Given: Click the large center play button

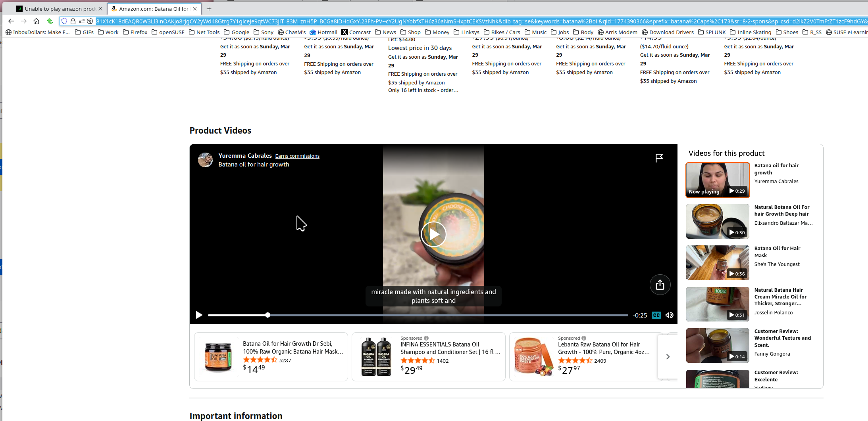Looking at the screenshot, I should [x=433, y=234].
